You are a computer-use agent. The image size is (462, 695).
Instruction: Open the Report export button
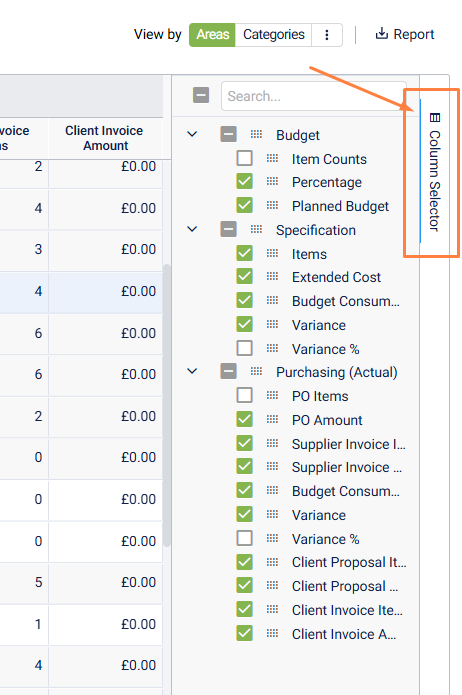tap(404, 34)
